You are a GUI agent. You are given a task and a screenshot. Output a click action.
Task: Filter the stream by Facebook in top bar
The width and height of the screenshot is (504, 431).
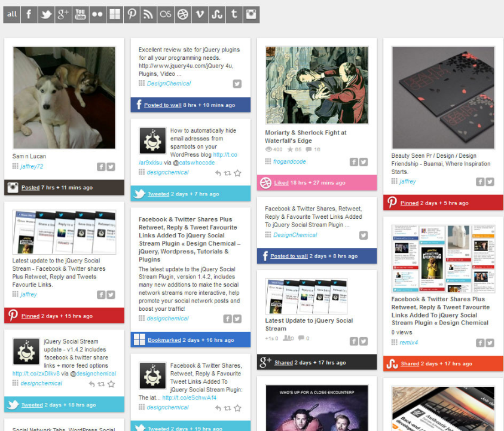(x=29, y=14)
